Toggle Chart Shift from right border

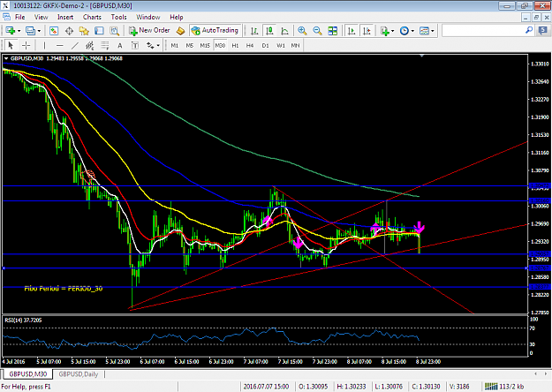[x=367, y=31]
